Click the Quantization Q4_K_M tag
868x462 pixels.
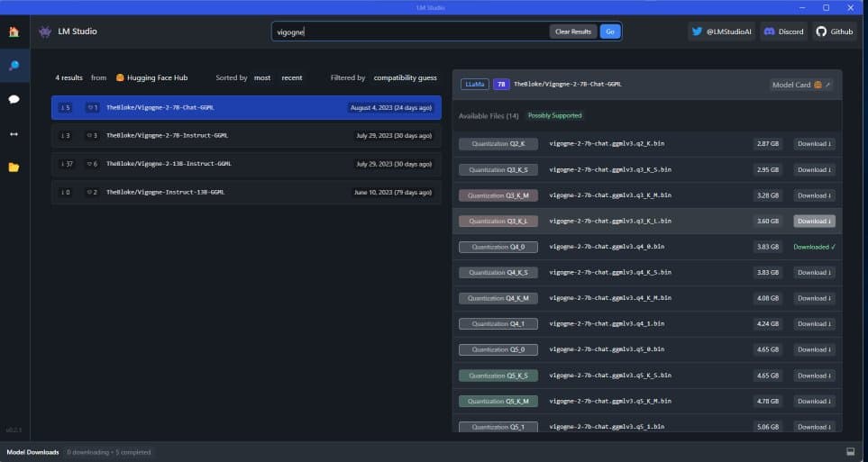498,298
